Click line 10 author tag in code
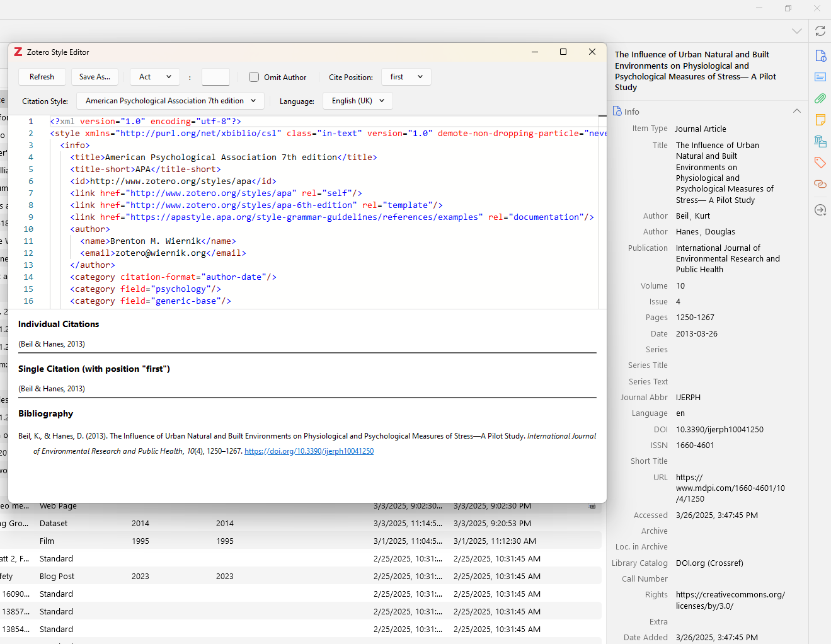The height and width of the screenshot is (644, 831). [90, 229]
